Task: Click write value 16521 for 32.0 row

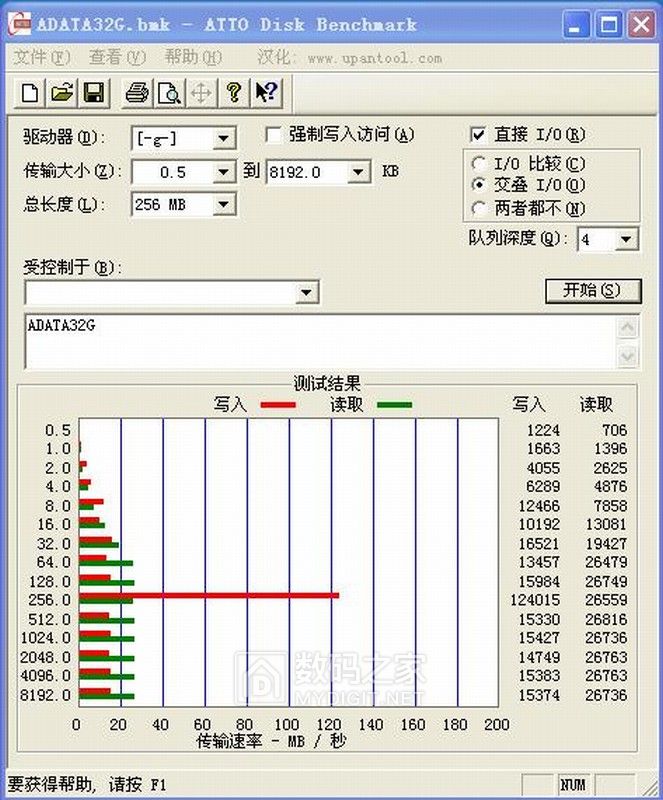Action: tap(539, 543)
